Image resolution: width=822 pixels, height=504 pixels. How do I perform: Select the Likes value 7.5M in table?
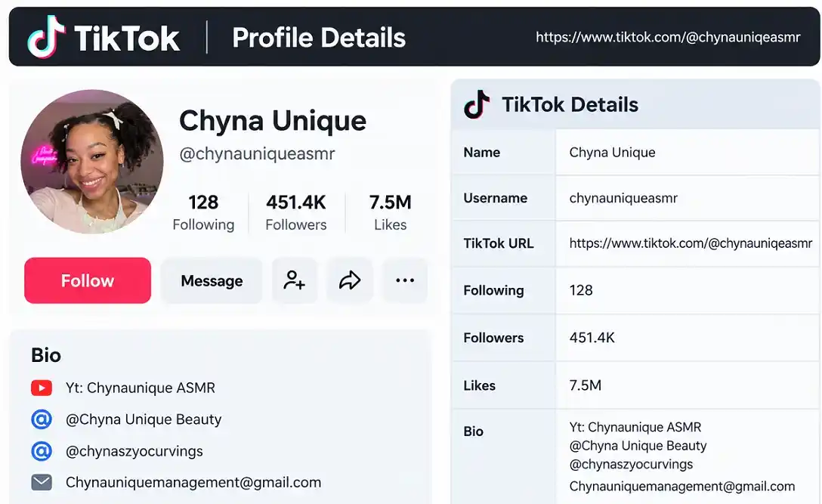pyautogui.click(x=585, y=385)
